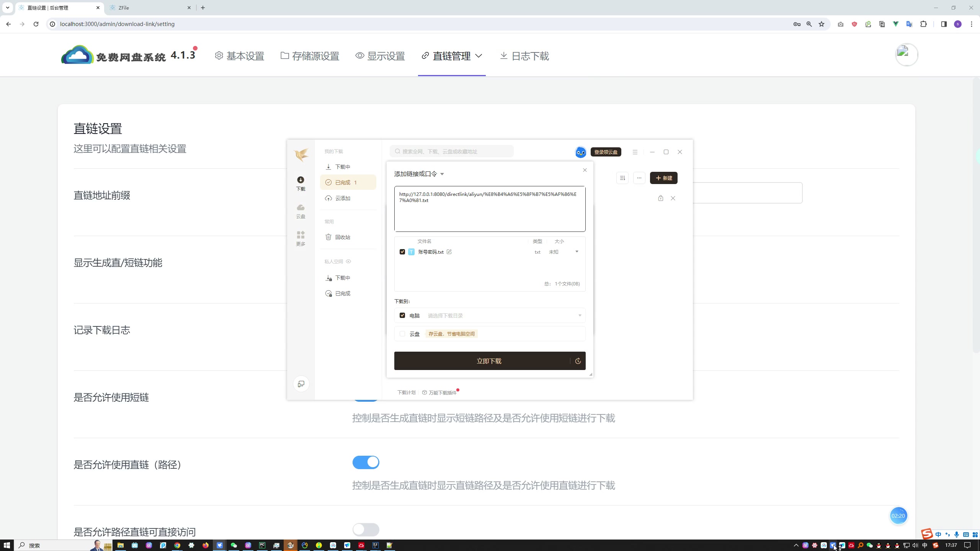Open WeChat from the taskbar
The width and height of the screenshot is (980, 551).
coord(234,545)
